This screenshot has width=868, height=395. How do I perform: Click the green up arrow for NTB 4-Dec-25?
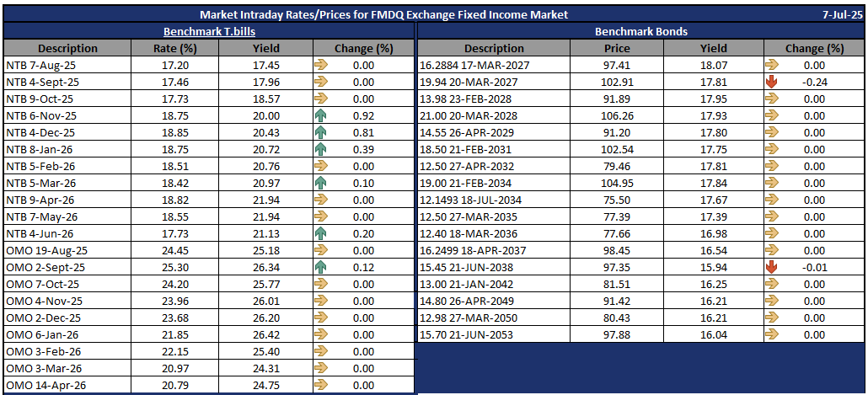pos(320,133)
